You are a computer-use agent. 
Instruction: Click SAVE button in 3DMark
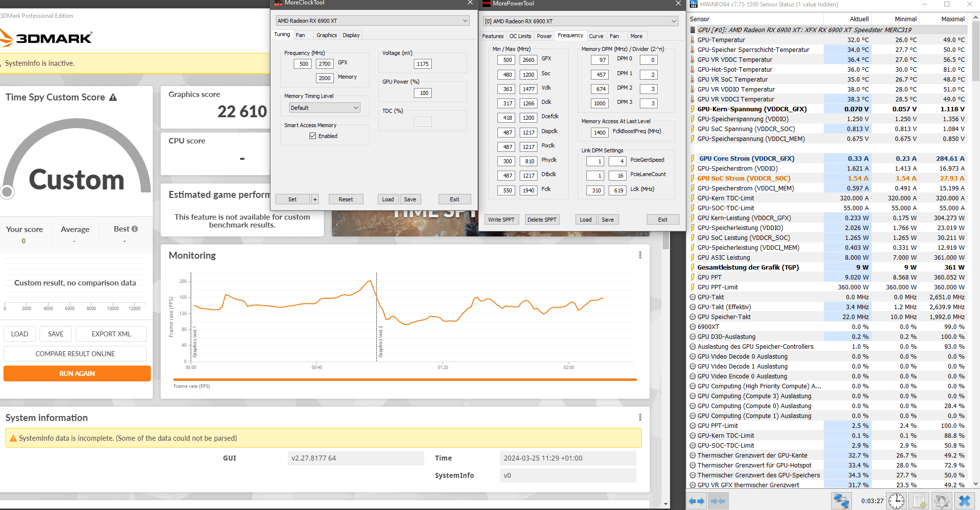point(56,334)
